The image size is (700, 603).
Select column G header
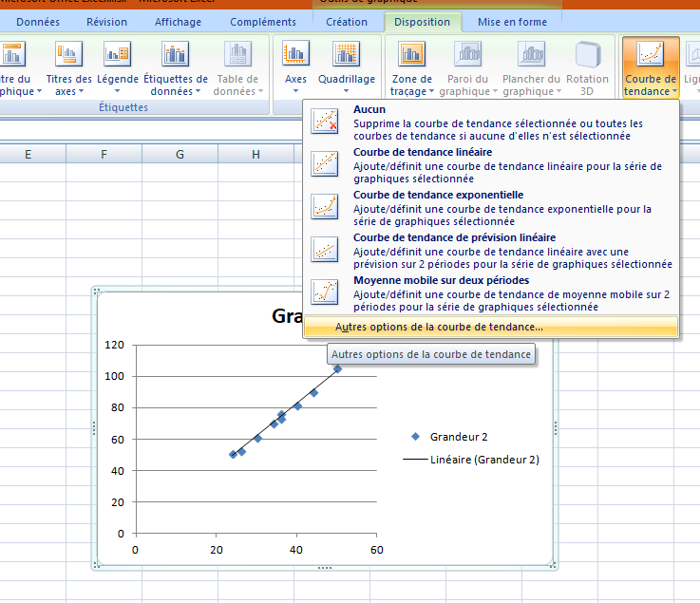tap(180, 155)
